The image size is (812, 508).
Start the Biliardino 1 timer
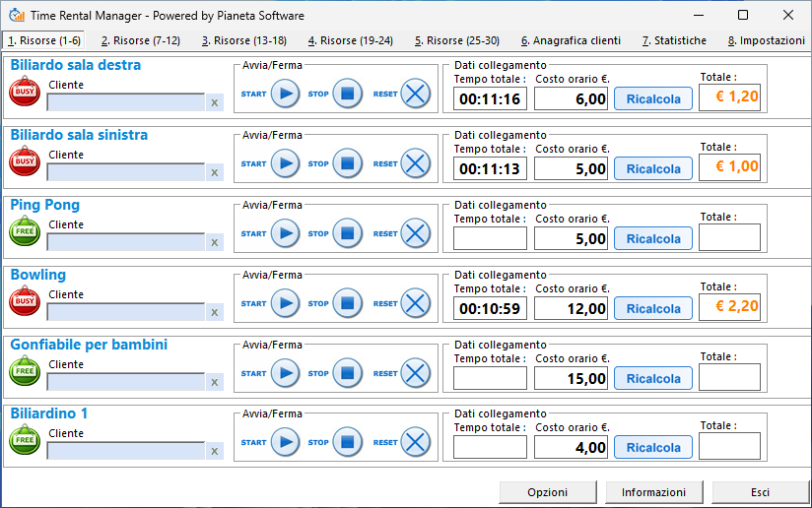point(286,442)
